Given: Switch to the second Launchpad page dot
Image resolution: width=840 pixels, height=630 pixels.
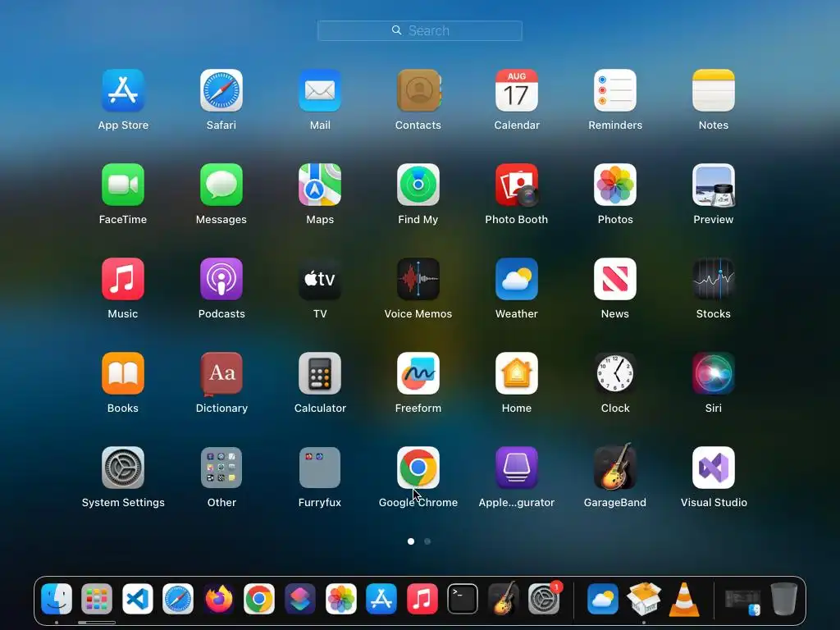Looking at the screenshot, I should (x=427, y=541).
